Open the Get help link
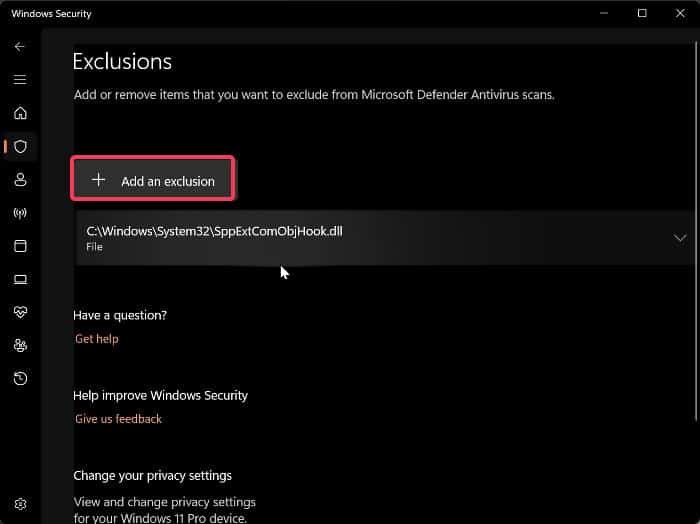700x524 pixels. [x=97, y=339]
